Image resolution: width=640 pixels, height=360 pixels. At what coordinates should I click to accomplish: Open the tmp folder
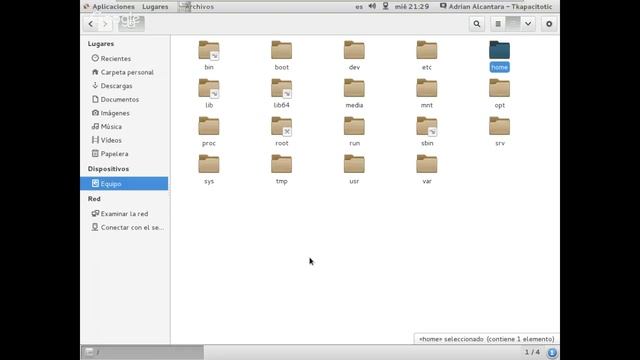[281, 169]
